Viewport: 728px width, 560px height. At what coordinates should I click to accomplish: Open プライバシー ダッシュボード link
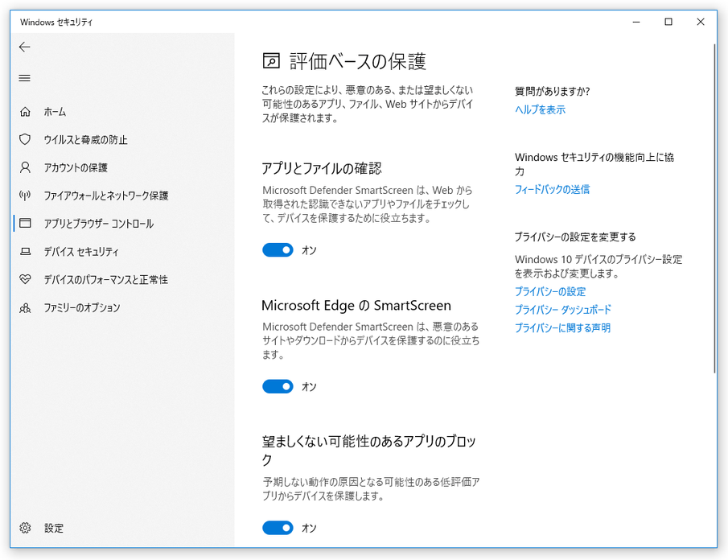563,310
